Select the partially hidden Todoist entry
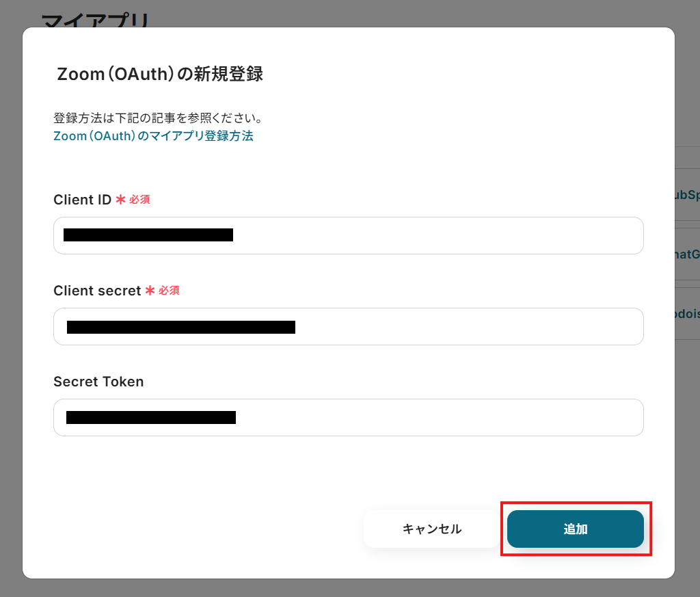This screenshot has height=597, width=700. pyautogui.click(x=688, y=313)
